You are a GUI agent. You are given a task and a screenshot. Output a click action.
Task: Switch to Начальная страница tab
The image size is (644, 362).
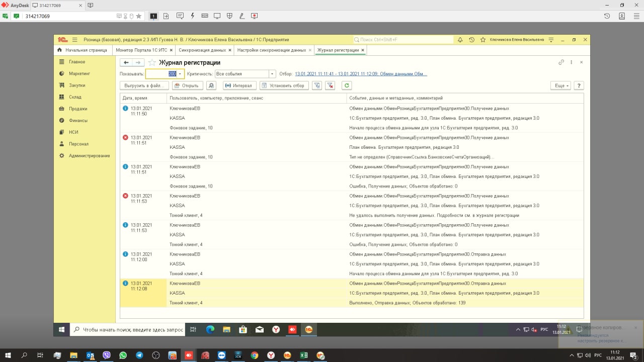83,50
